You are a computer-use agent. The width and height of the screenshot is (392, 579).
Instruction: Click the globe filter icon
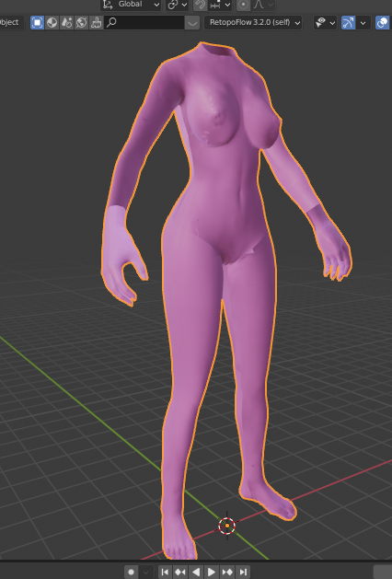click(82, 22)
